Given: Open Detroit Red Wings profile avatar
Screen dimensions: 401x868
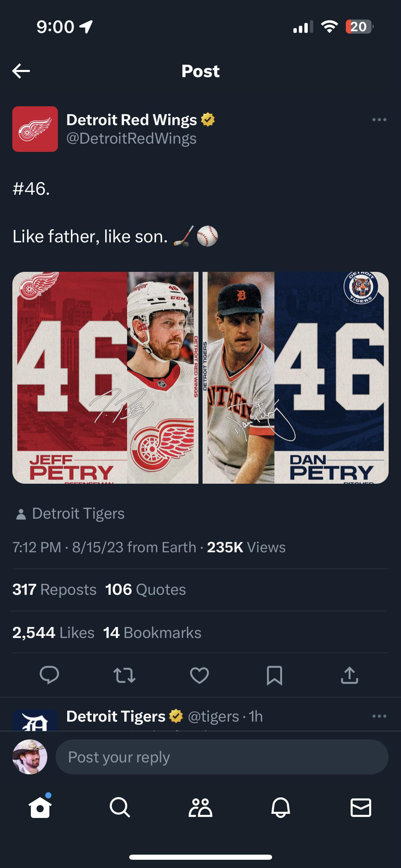Looking at the screenshot, I should point(35,129).
